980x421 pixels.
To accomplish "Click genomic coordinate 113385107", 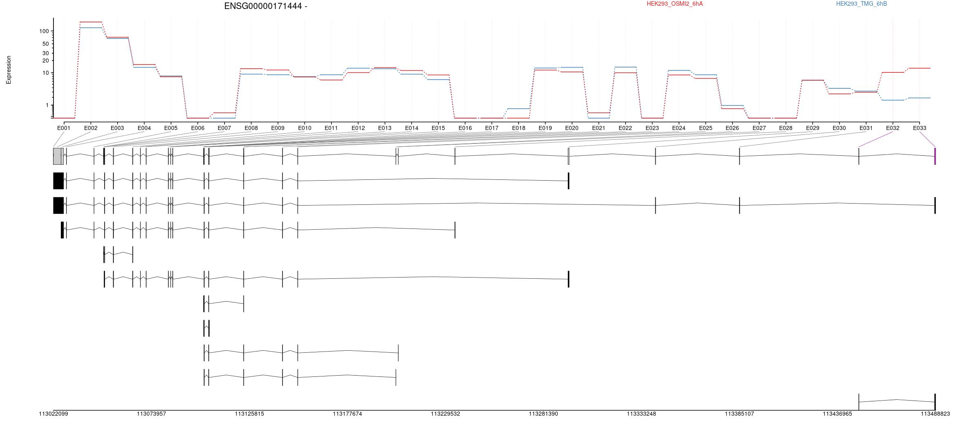I will (x=739, y=414).
